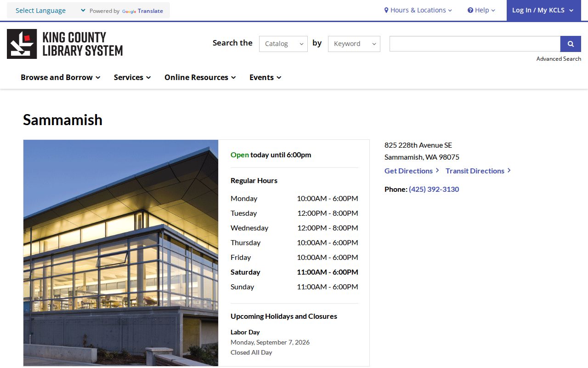This screenshot has width=588, height=368.
Task: Open the Online Resources menu
Action: click(x=200, y=77)
